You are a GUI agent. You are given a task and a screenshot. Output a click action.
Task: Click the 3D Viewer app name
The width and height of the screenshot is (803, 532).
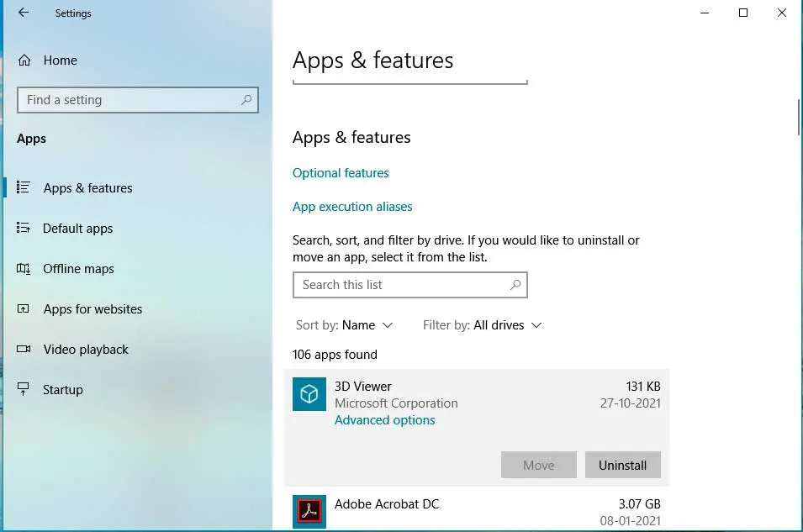point(362,387)
